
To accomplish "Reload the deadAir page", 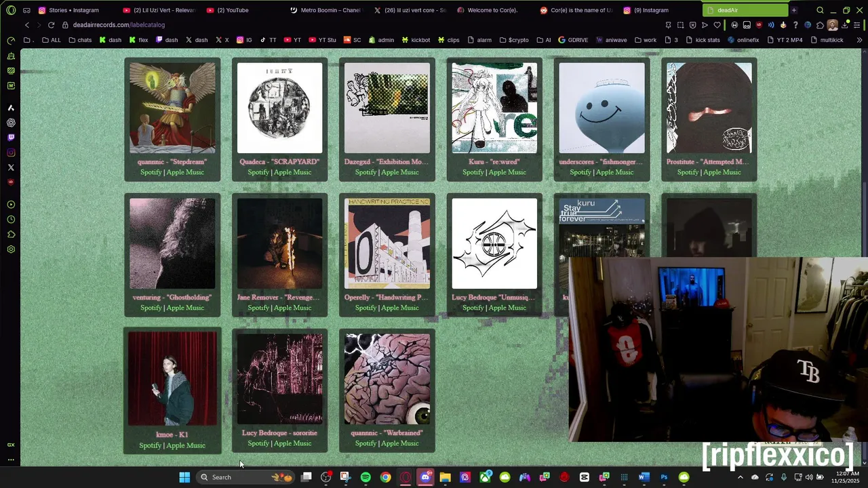I will coord(51,25).
